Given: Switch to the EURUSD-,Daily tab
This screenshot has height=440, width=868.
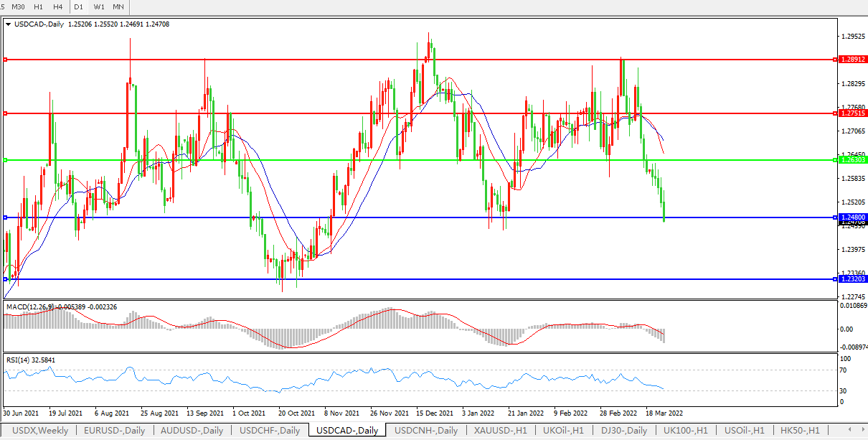Looking at the screenshot, I should coord(115,431).
